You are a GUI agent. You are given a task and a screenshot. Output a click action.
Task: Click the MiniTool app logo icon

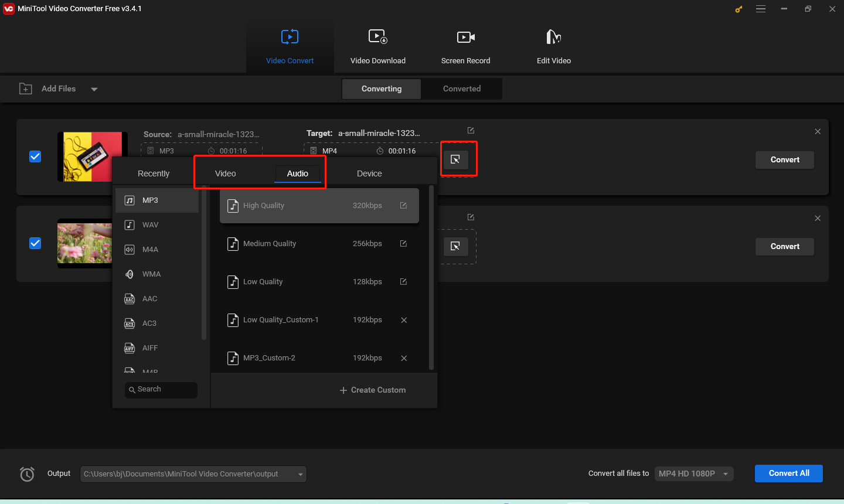[x=9, y=9]
